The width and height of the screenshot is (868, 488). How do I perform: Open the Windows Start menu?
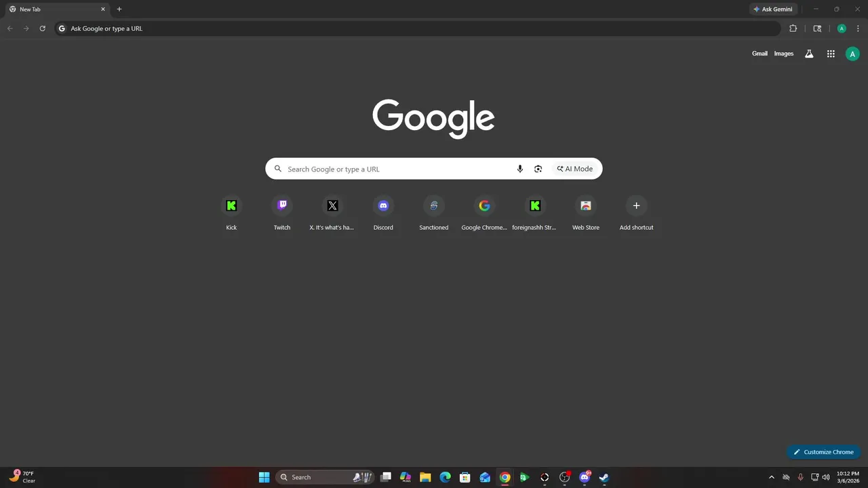point(264,477)
